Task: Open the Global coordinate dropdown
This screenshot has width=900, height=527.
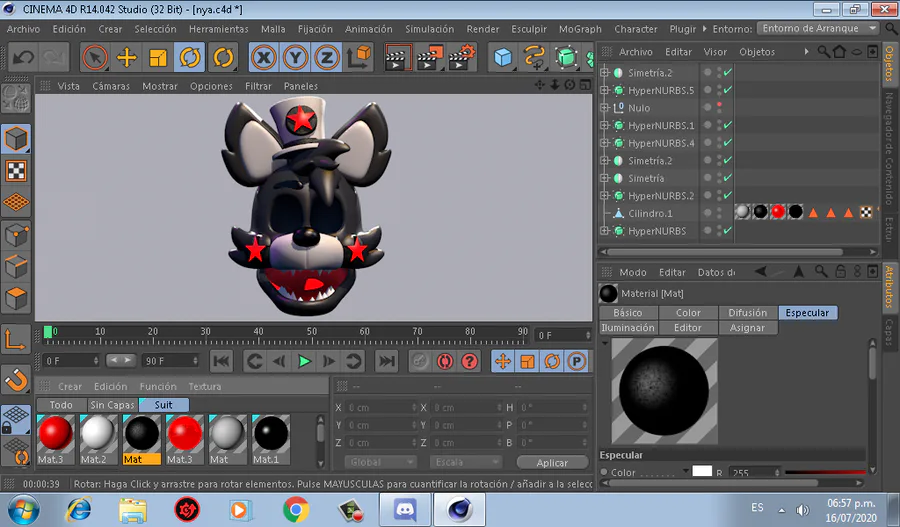Action: 380,462
